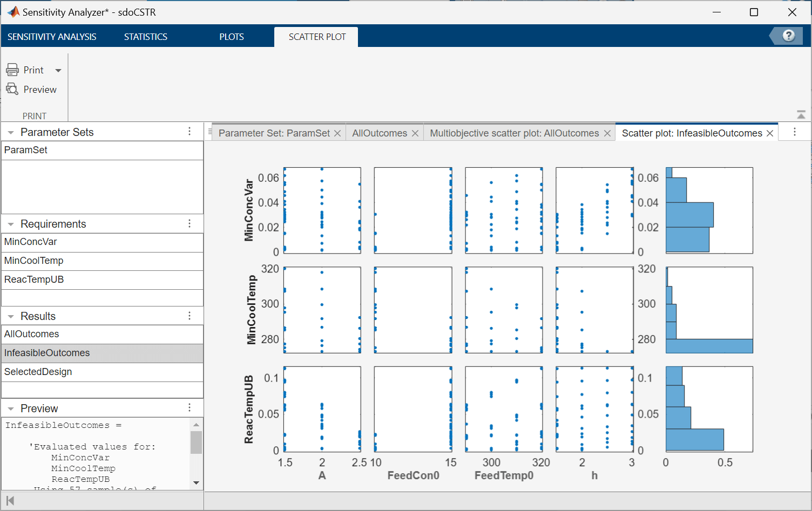This screenshot has height=511, width=812.
Task: Open the help question mark icon
Action: coord(788,36)
